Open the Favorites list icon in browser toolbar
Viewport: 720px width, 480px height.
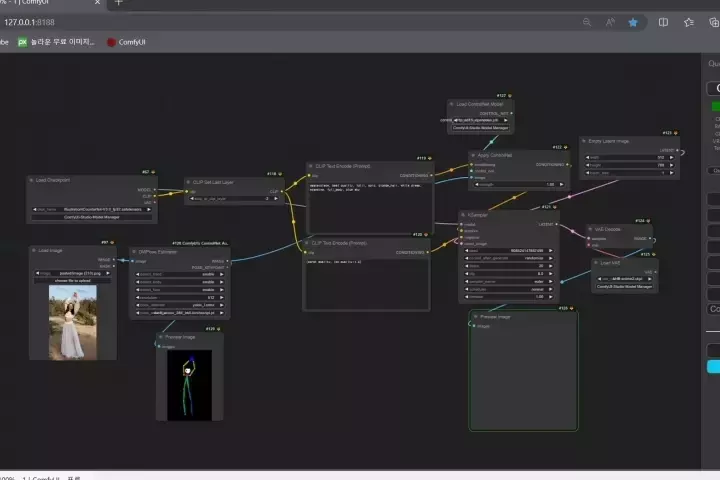689,22
